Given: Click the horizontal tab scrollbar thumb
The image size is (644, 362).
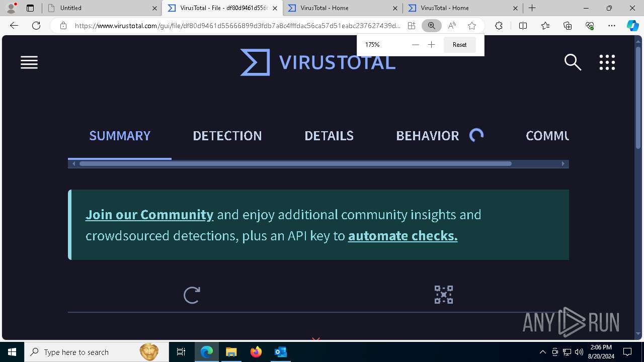Looking at the screenshot, I should tap(295, 163).
